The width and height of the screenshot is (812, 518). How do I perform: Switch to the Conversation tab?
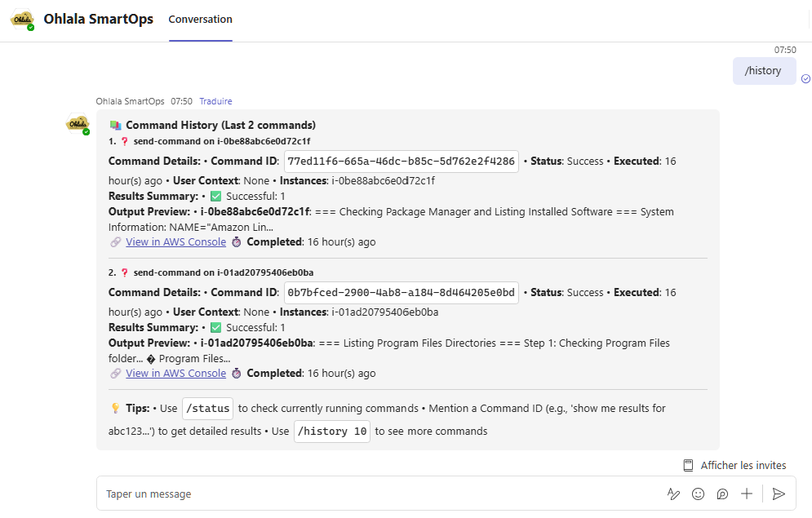200,19
